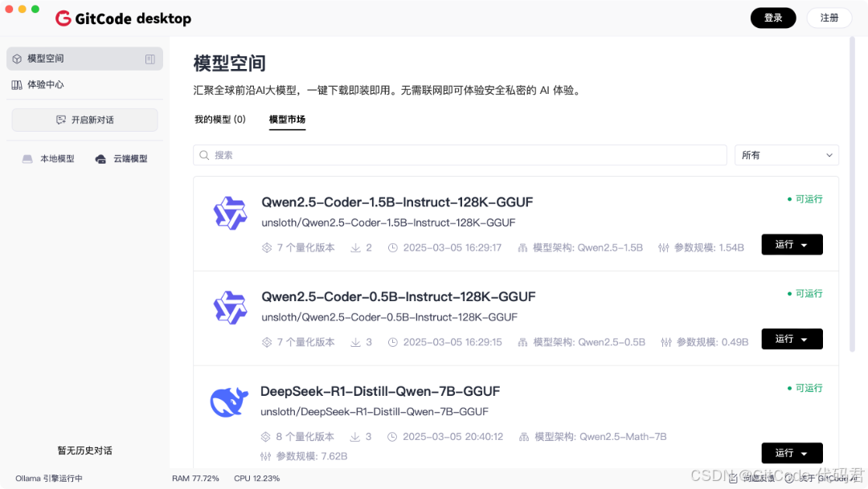Click parameter sliders icon in Qwen 0.5B row
The image size is (868, 489).
[666, 342]
